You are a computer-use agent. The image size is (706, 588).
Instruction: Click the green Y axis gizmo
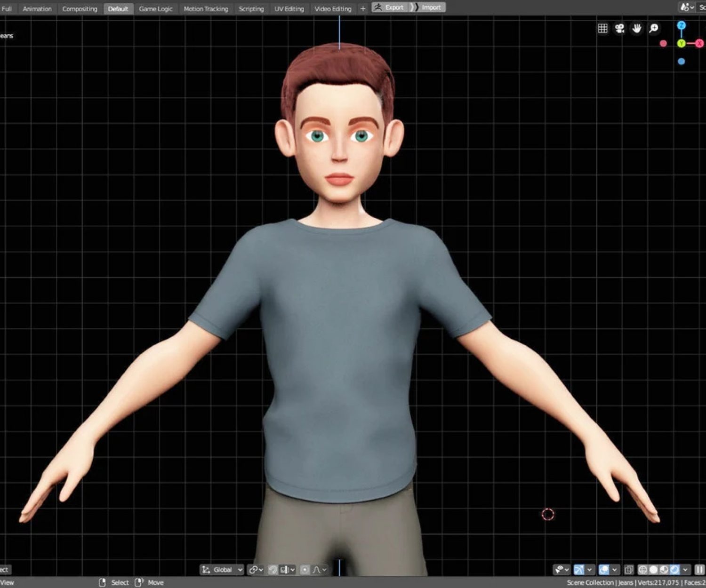[681, 43]
